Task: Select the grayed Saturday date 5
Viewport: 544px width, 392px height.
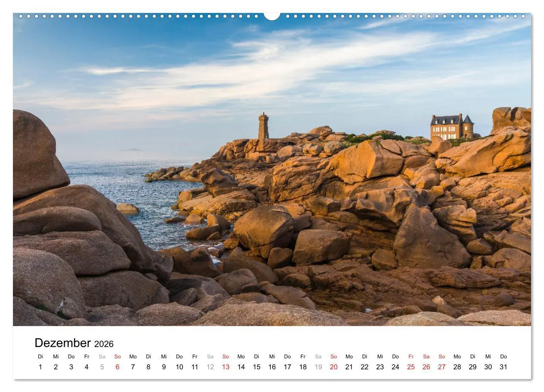Action: (102, 367)
